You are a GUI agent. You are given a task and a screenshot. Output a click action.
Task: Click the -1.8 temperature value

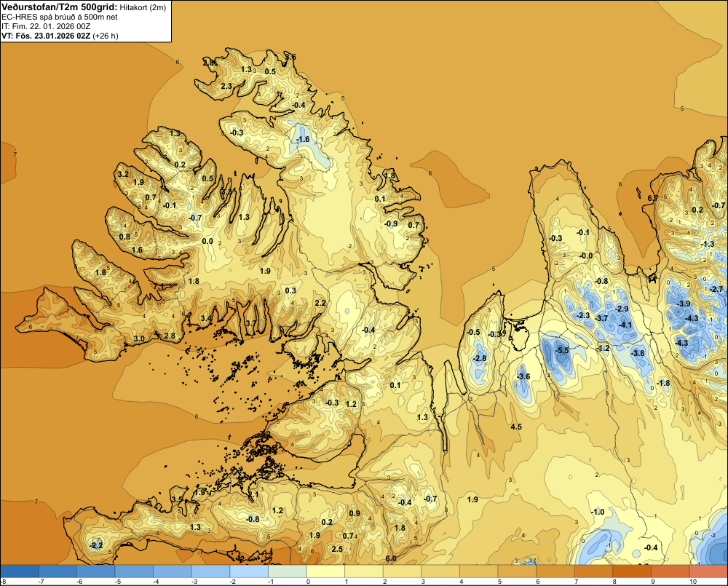coord(663,383)
